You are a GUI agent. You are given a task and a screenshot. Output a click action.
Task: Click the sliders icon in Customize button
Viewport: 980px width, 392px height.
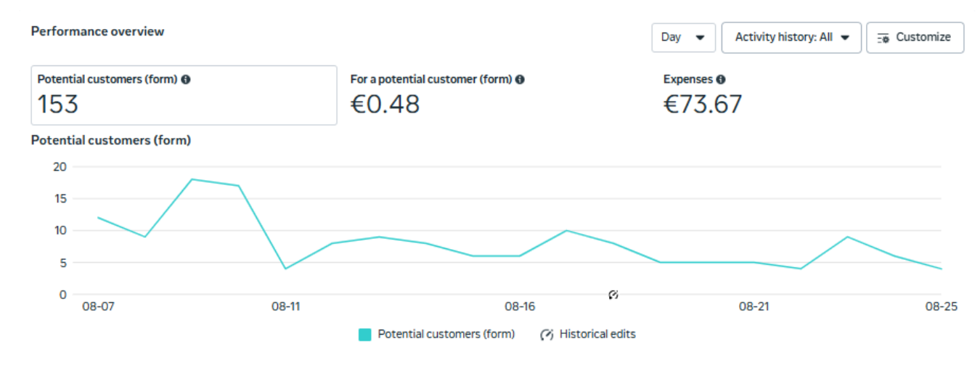(883, 38)
